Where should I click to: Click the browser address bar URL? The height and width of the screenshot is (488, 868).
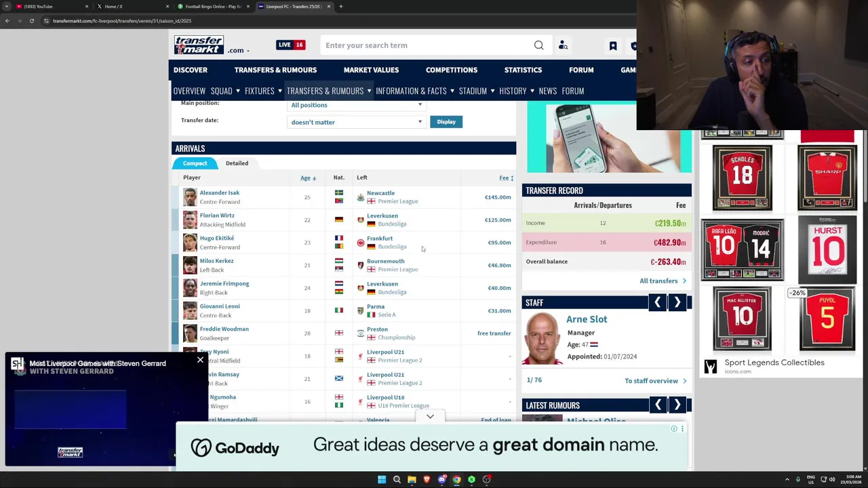point(122,21)
